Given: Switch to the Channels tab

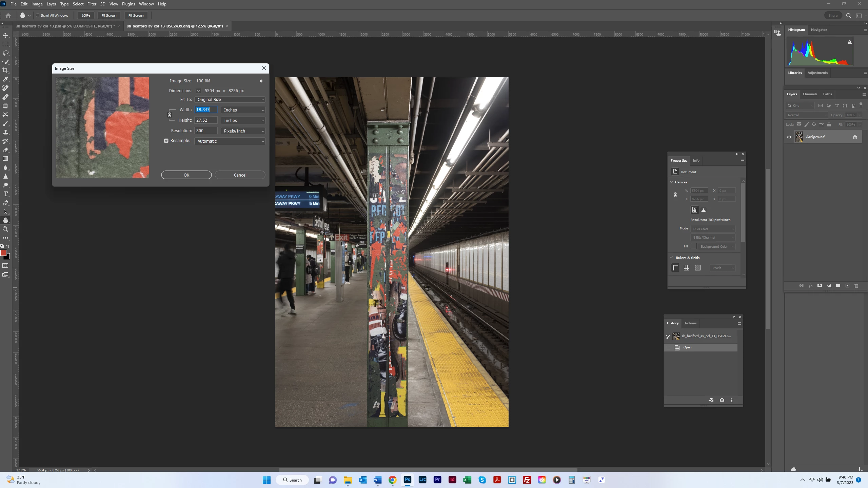Looking at the screenshot, I should pos(810,94).
